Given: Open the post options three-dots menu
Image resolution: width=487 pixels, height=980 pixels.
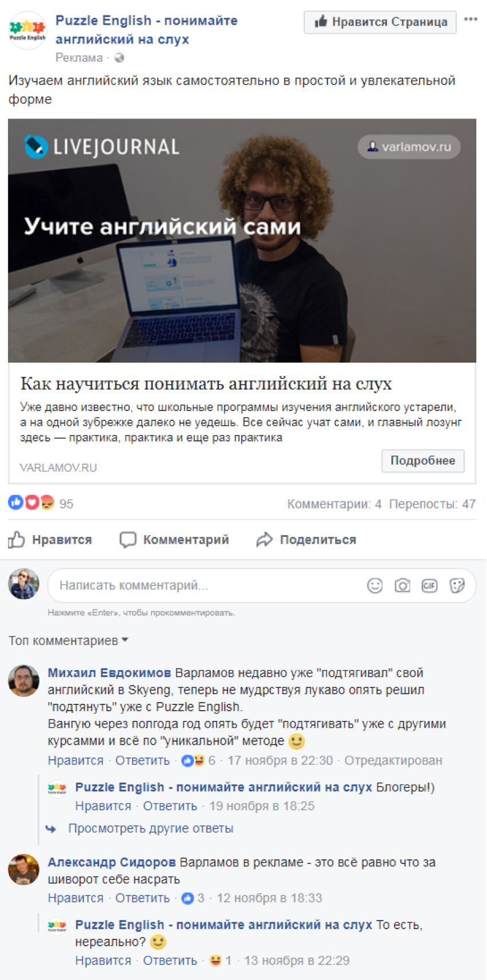Looking at the screenshot, I should point(470,19).
